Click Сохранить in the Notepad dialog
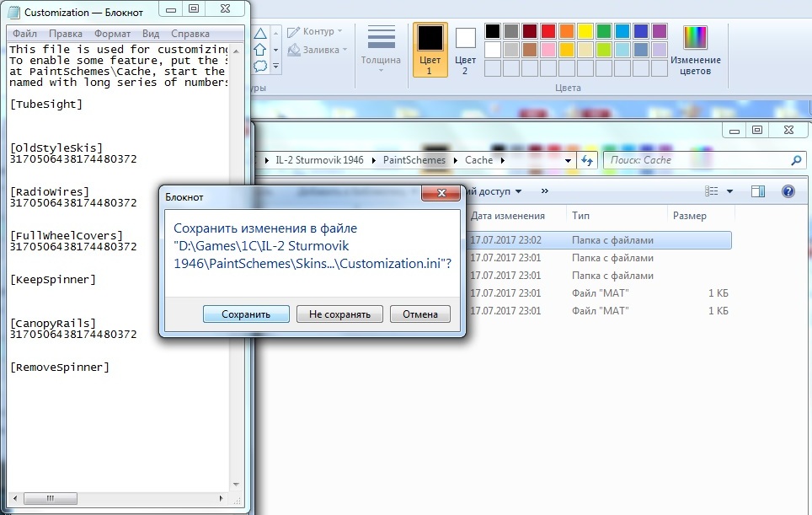812x515 pixels. [x=246, y=314]
